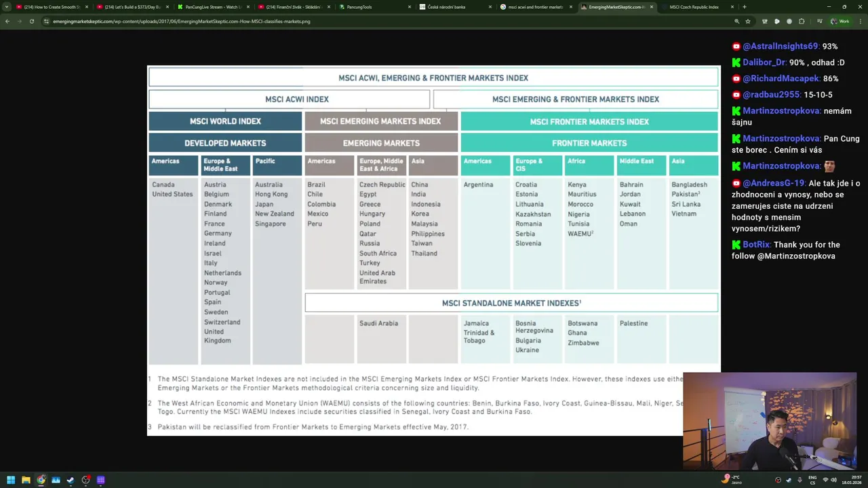Viewport: 868px width, 488px height.
Task: Click the browser back arrow
Action: pos(7,21)
